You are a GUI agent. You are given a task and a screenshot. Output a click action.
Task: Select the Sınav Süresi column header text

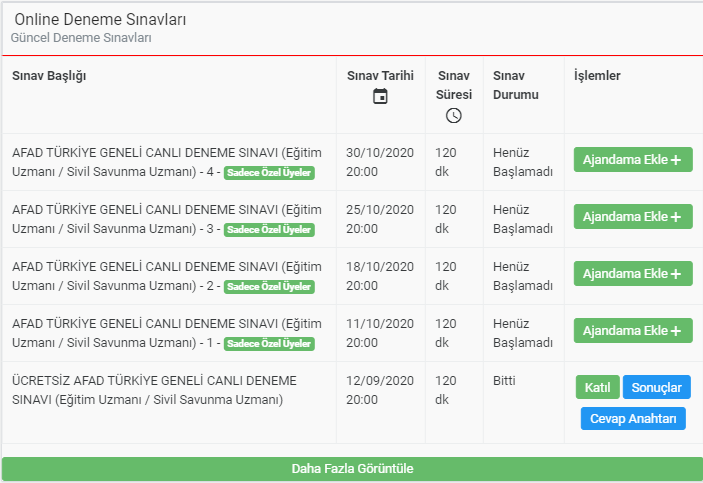(x=454, y=85)
